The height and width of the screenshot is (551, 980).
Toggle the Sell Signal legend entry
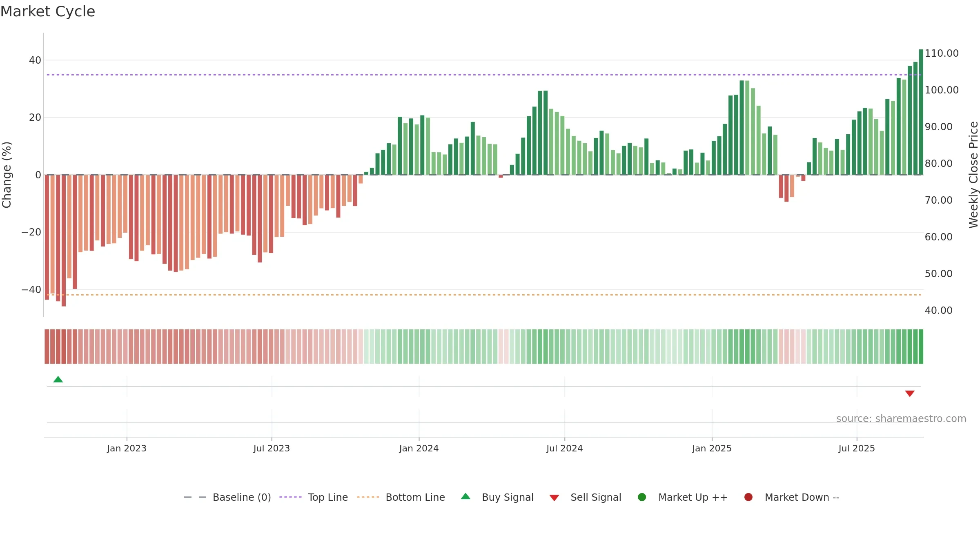(585, 497)
